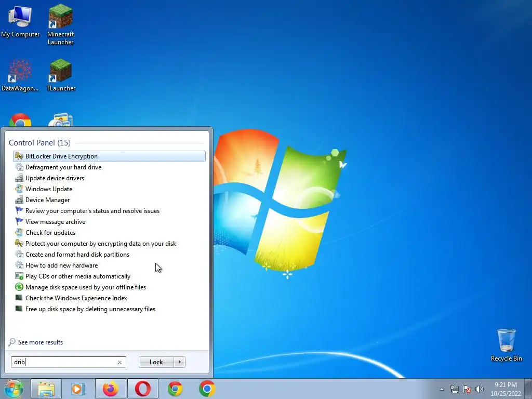Open first Chrome icon on taskbar
This screenshot has width=532, height=399.
click(x=175, y=389)
